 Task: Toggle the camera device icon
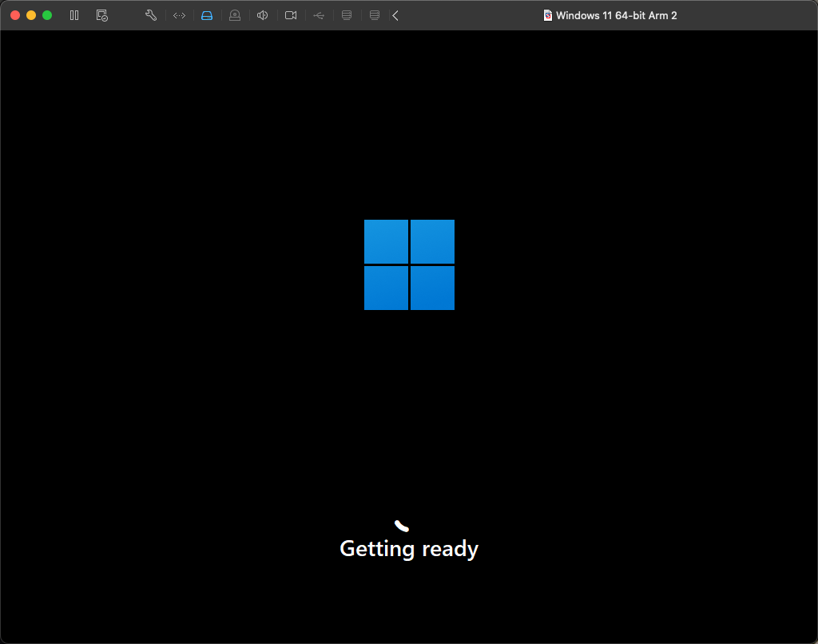(x=291, y=16)
